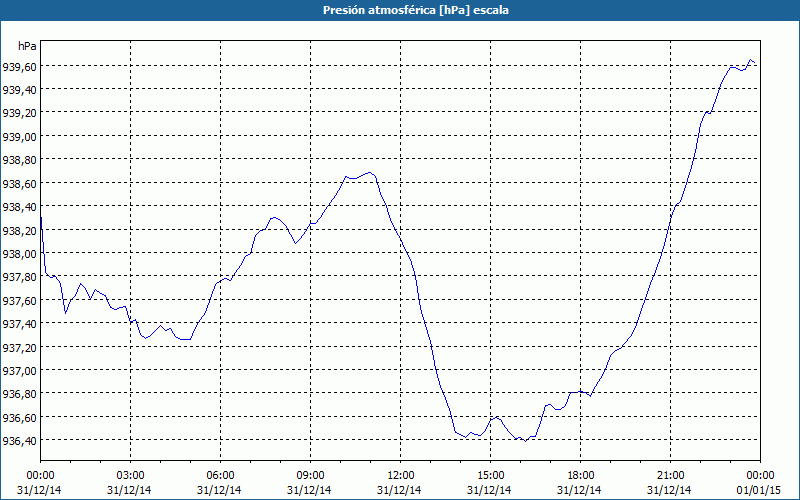Image resolution: width=800 pixels, height=500 pixels.
Task: Click the 939,20 y-axis value
Action: click(x=19, y=113)
